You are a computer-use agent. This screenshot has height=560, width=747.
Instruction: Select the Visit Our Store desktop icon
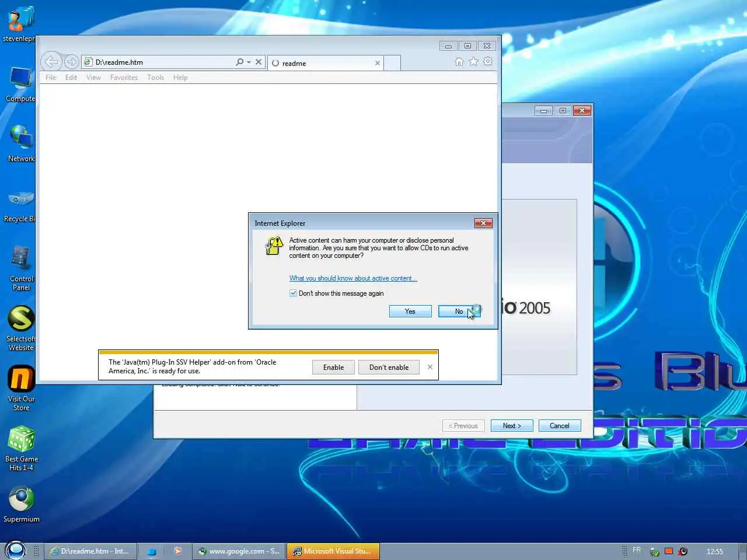point(21,388)
